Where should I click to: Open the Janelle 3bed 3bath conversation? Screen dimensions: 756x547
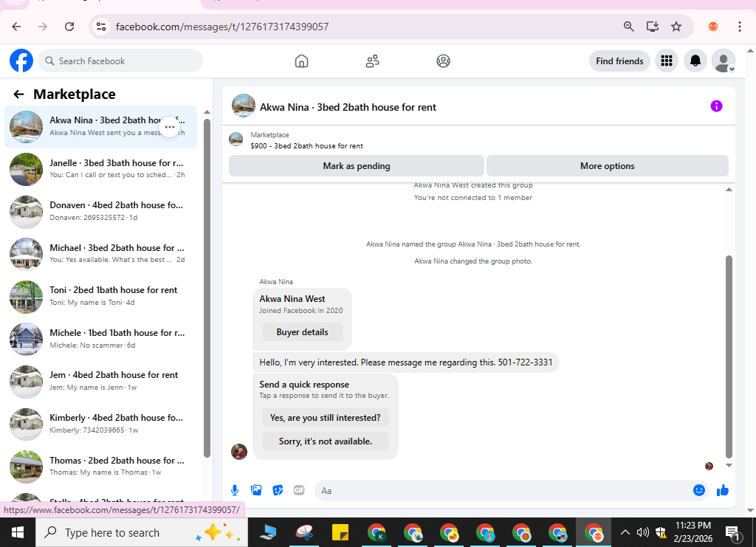100,169
